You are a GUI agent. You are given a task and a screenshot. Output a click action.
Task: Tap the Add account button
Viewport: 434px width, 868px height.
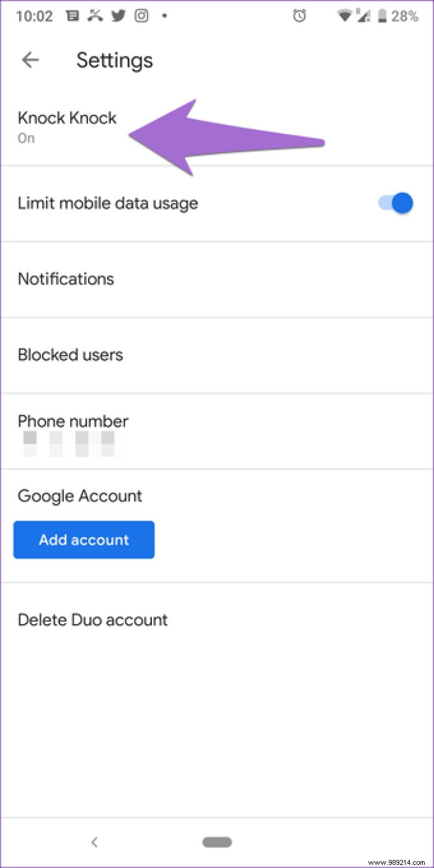[x=84, y=540]
